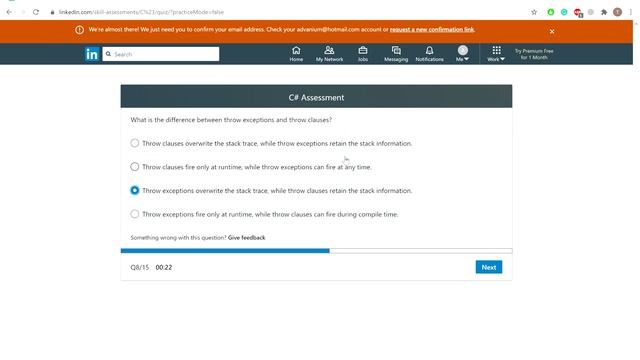Expand the Work apps grid dropdown
Viewport: 640px width, 360px height.
[x=496, y=54]
